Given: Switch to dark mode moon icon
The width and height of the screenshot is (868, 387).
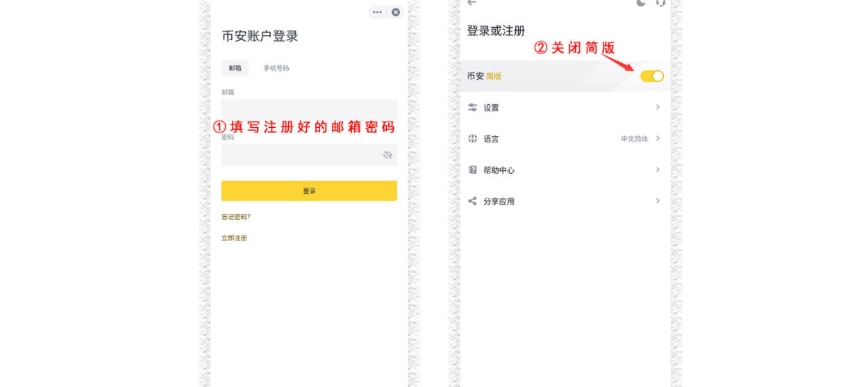Looking at the screenshot, I should 641,3.
